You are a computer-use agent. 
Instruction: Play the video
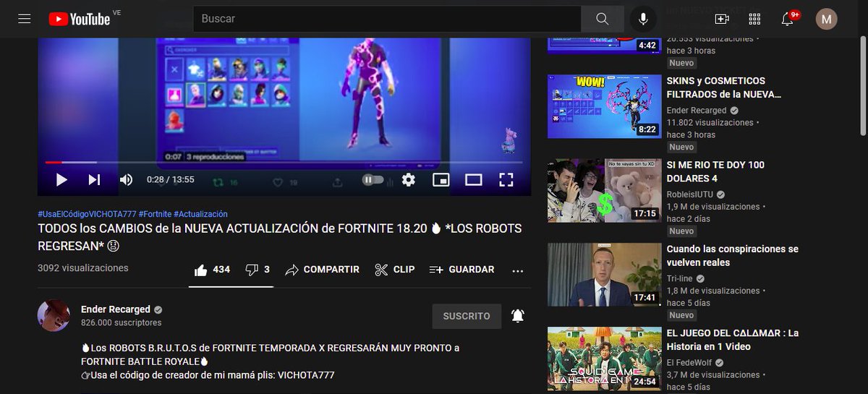[61, 179]
